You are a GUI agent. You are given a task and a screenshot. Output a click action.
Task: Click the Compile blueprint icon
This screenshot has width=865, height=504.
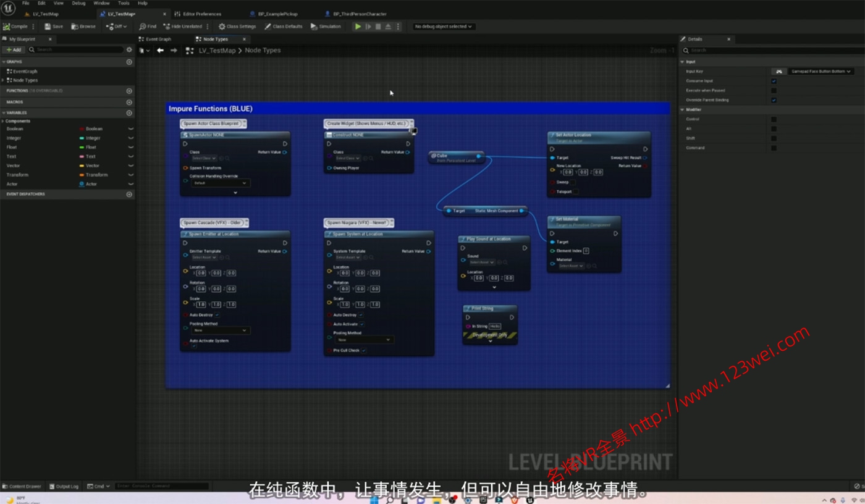(7, 27)
